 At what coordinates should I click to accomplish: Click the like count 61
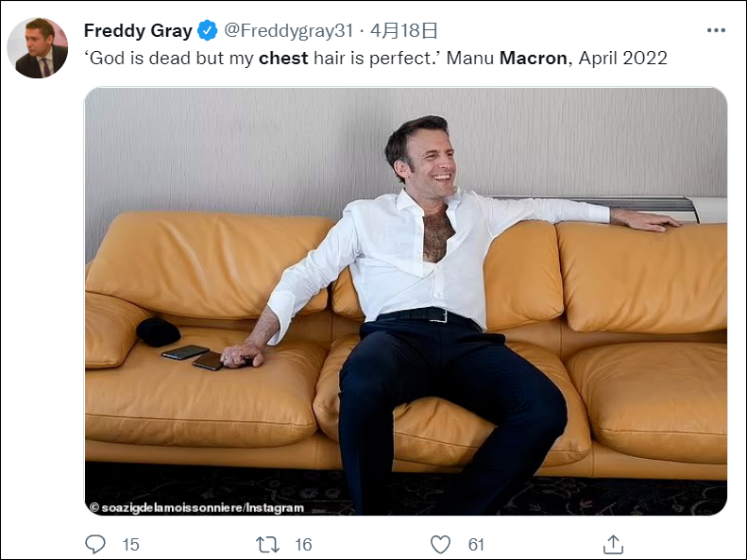(x=476, y=544)
